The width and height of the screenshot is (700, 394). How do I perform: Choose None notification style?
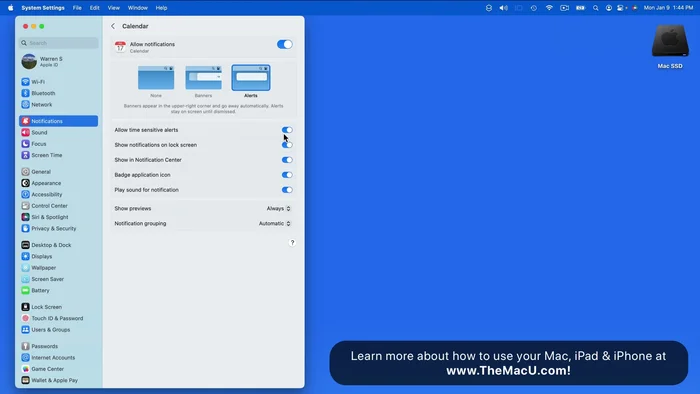tap(156, 78)
